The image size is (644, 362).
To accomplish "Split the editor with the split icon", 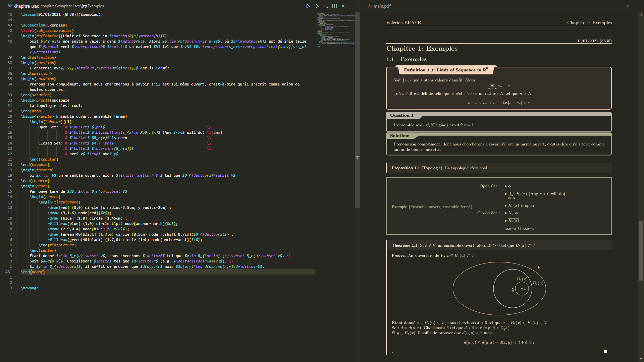I will click(x=334, y=6).
